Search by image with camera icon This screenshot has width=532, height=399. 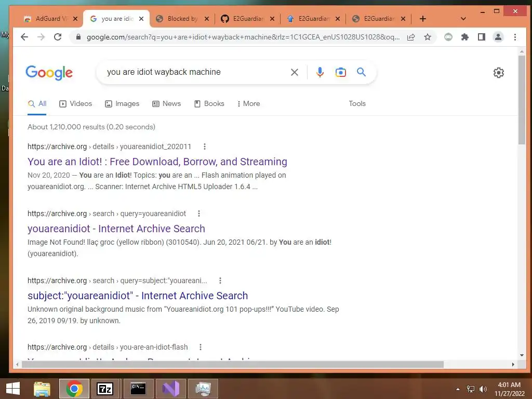341,72
